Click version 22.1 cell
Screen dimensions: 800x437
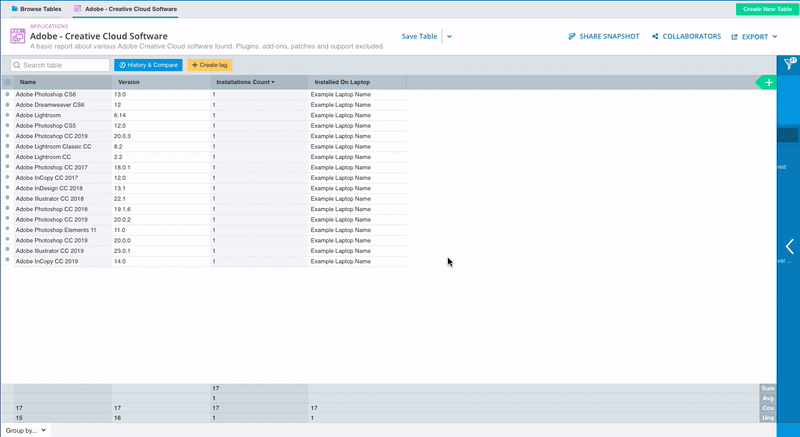coord(161,199)
